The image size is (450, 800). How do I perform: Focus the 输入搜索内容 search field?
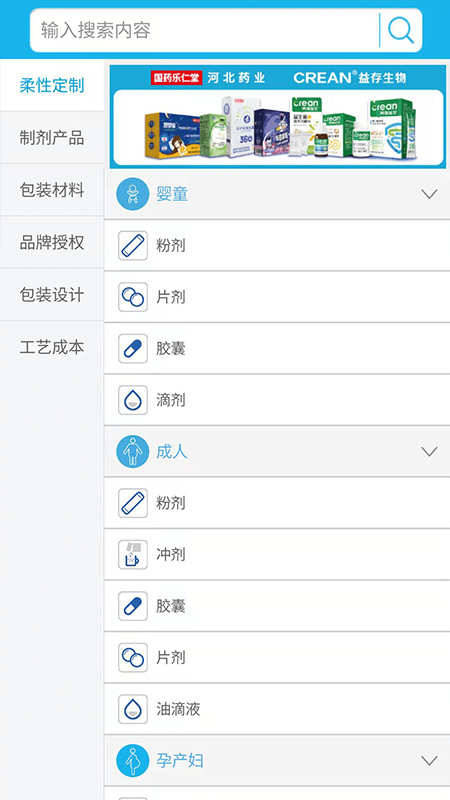point(204,30)
